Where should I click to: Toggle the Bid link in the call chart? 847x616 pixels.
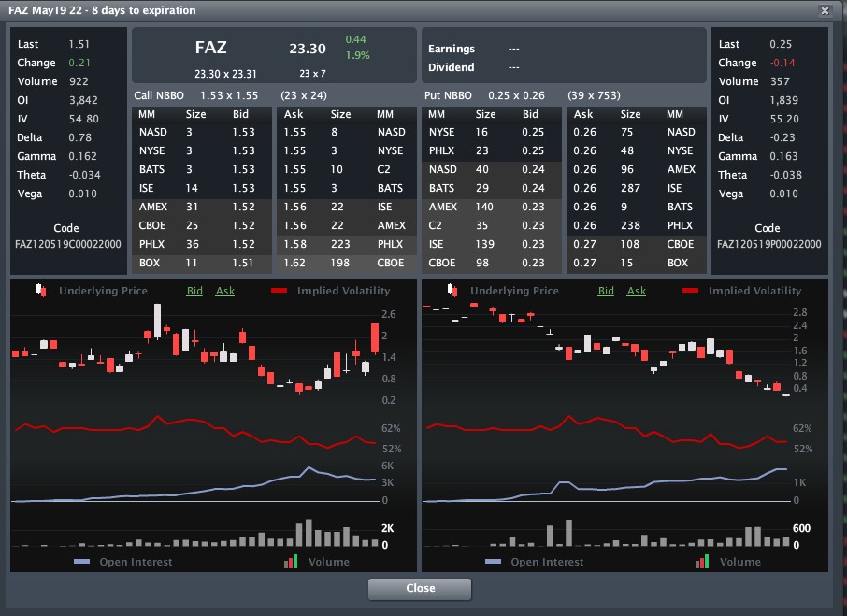click(194, 291)
